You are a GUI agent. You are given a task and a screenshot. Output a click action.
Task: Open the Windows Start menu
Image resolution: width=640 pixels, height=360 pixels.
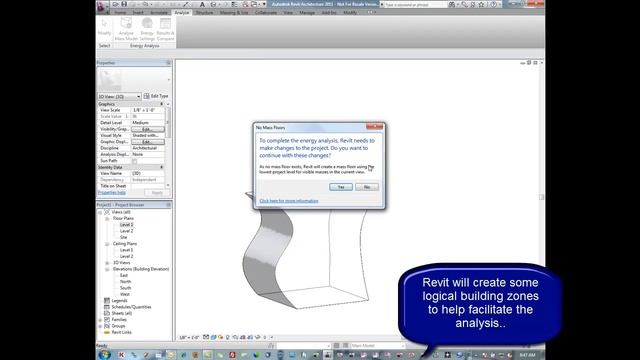click(105, 355)
